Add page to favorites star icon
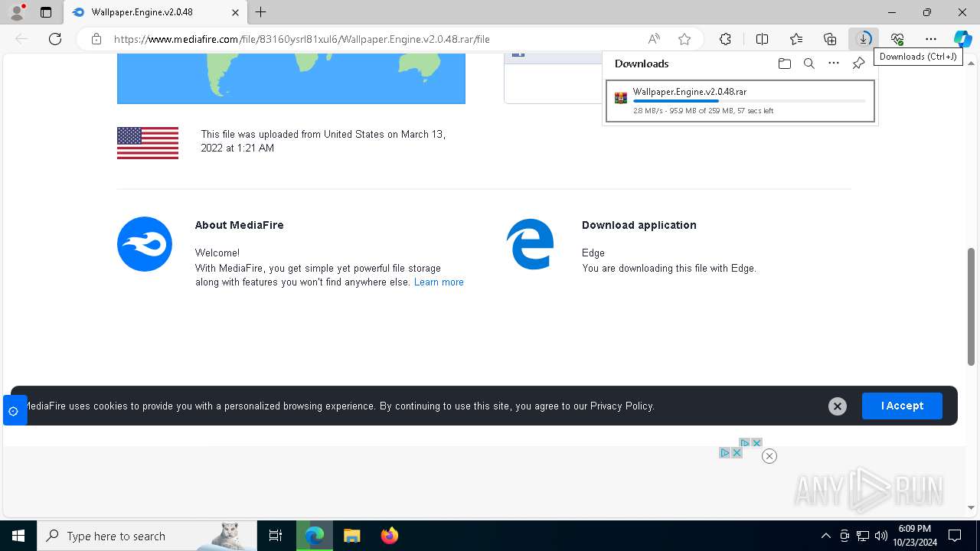Viewport: 980px width, 551px height. 684,39
